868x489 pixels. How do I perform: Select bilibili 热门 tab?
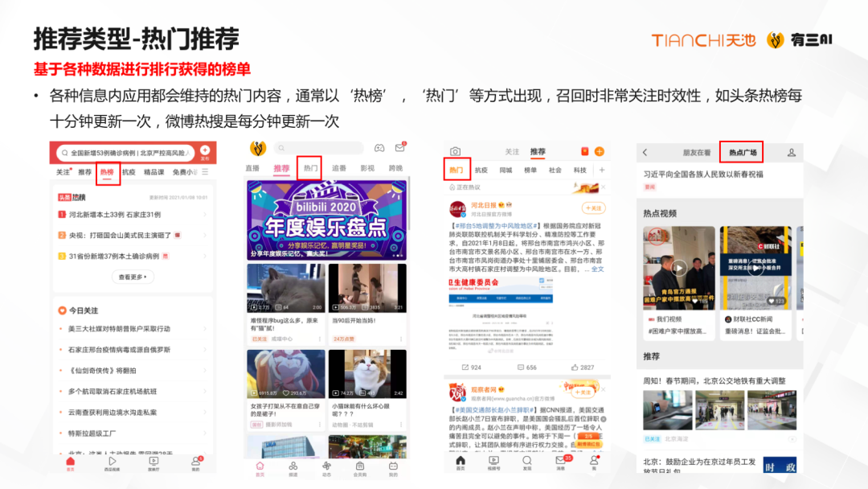310,168
